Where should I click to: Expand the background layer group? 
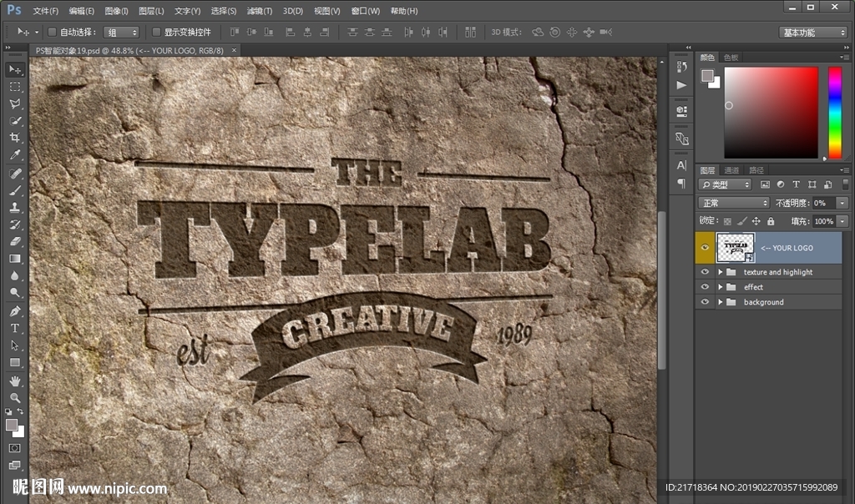click(720, 302)
